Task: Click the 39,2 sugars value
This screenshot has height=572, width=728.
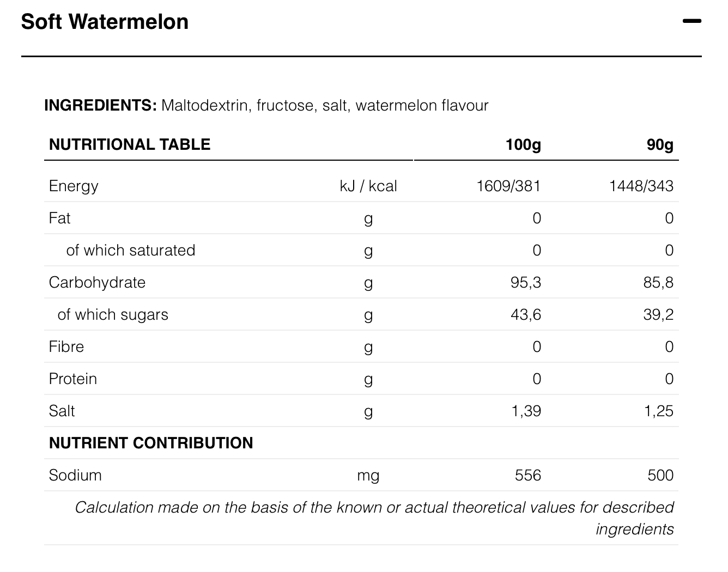Action: (x=658, y=315)
